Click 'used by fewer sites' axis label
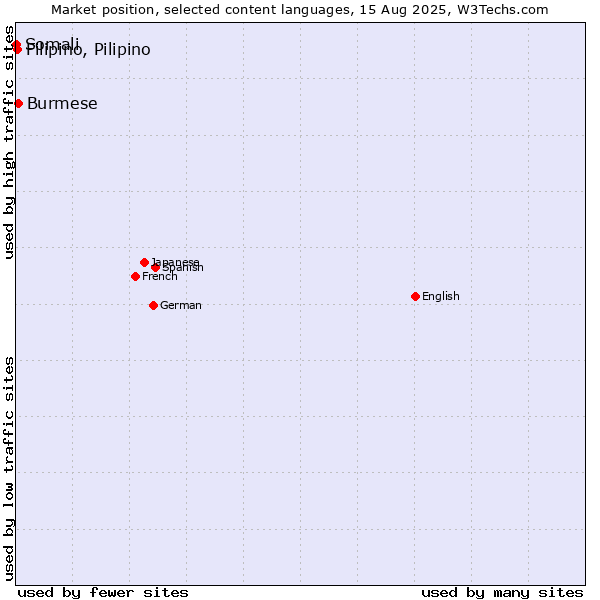Viewport: 600px width, 600px height. click(x=103, y=593)
